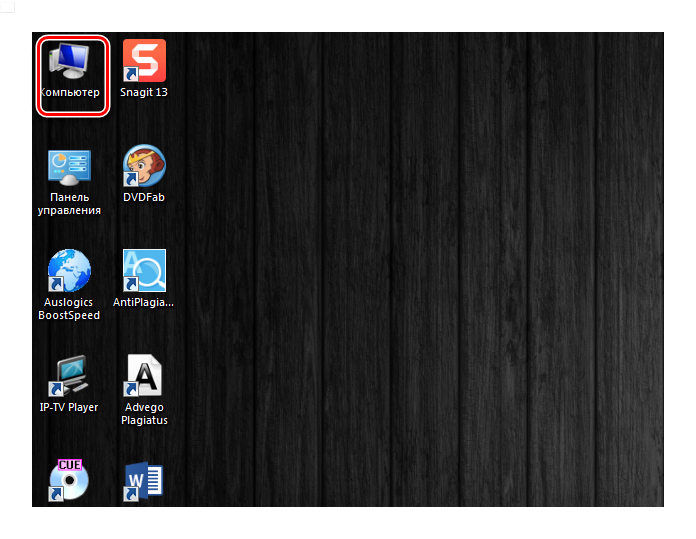Click the "Панель управления" label text
This screenshot has height=539, width=696.
point(70,204)
